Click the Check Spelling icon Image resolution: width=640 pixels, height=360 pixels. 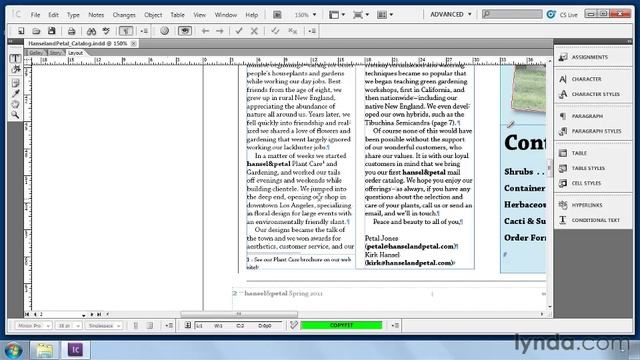point(106,31)
